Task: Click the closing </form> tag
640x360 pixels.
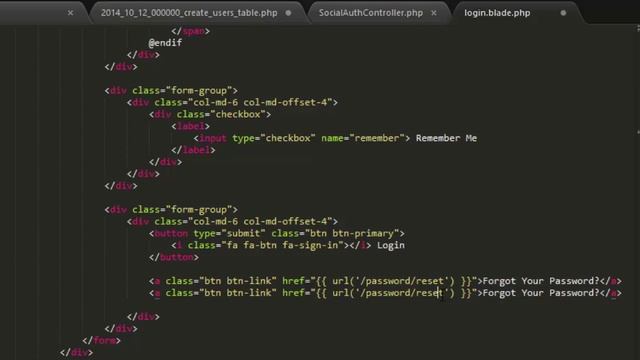Action: [101, 340]
